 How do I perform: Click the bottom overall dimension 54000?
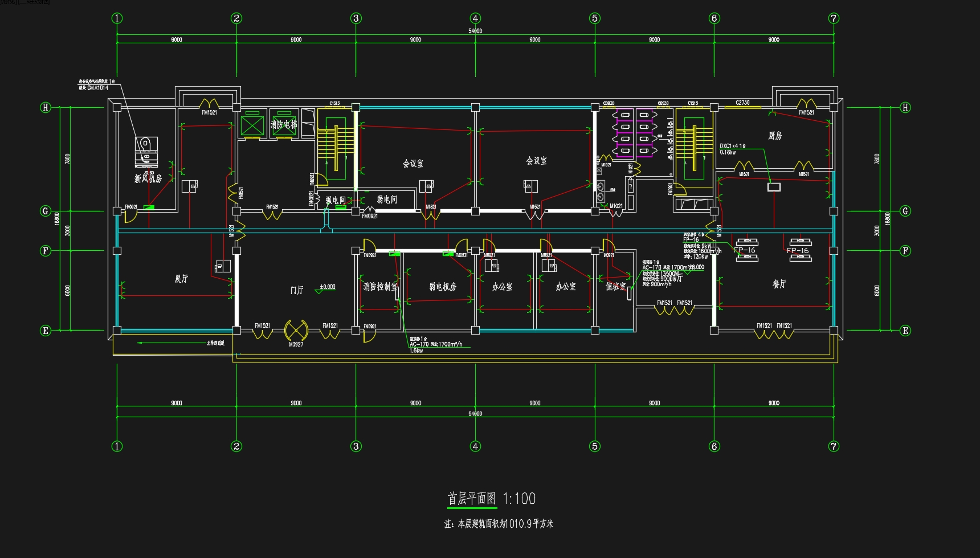tap(475, 414)
